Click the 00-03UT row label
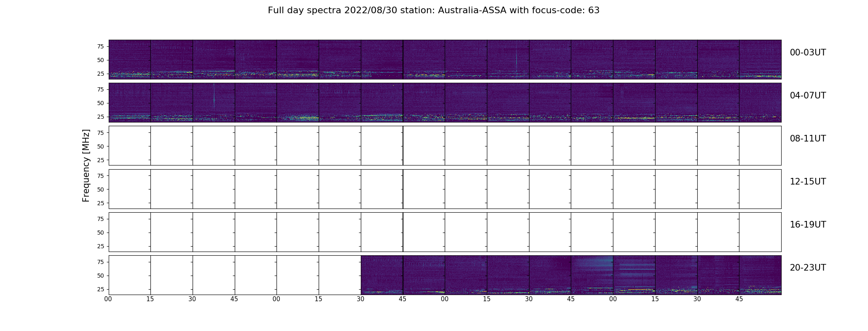 click(808, 53)
